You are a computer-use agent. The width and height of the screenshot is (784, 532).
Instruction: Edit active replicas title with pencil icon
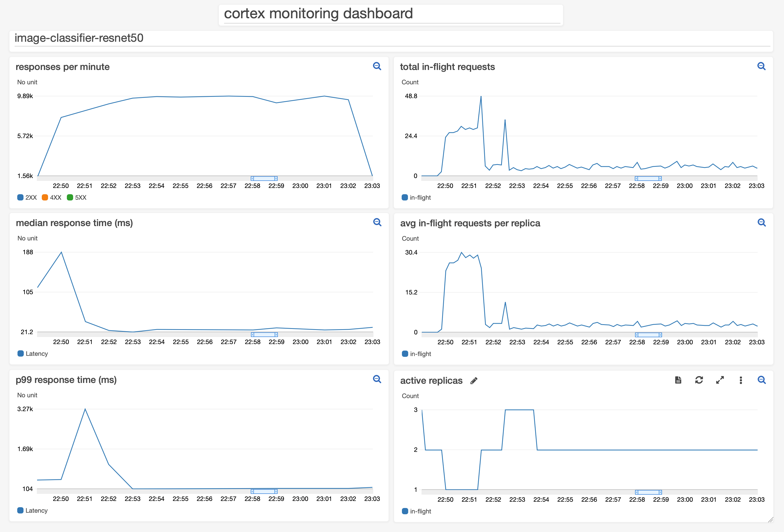(x=474, y=381)
